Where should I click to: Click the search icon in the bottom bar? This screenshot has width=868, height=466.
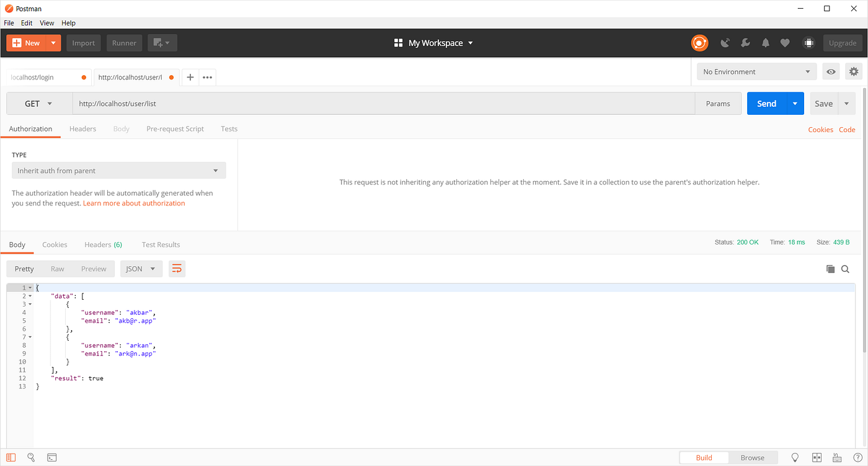click(x=31, y=457)
